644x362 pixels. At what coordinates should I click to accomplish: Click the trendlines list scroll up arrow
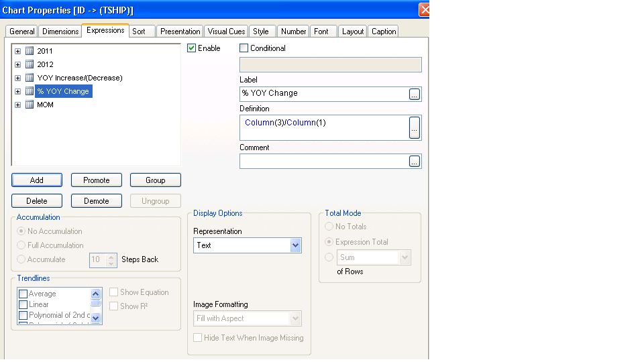point(96,294)
